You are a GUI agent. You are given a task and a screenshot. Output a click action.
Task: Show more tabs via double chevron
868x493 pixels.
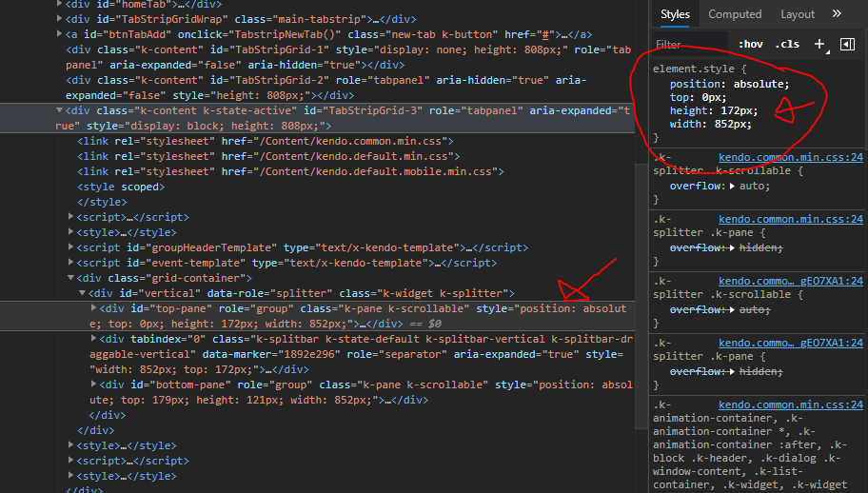(x=837, y=13)
